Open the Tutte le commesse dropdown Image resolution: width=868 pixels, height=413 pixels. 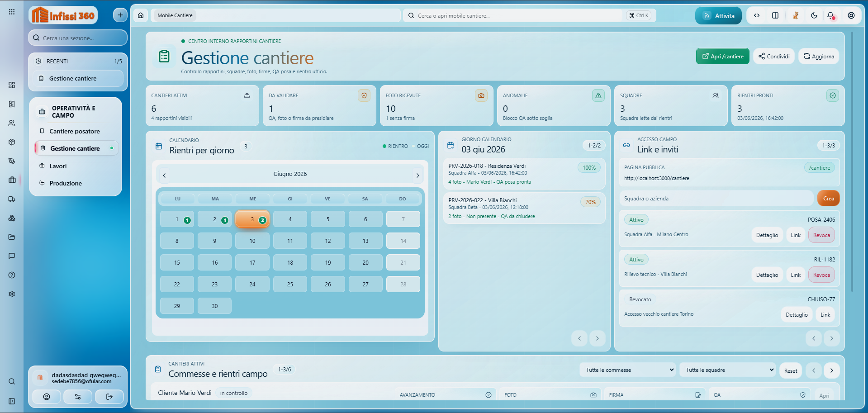click(x=627, y=370)
